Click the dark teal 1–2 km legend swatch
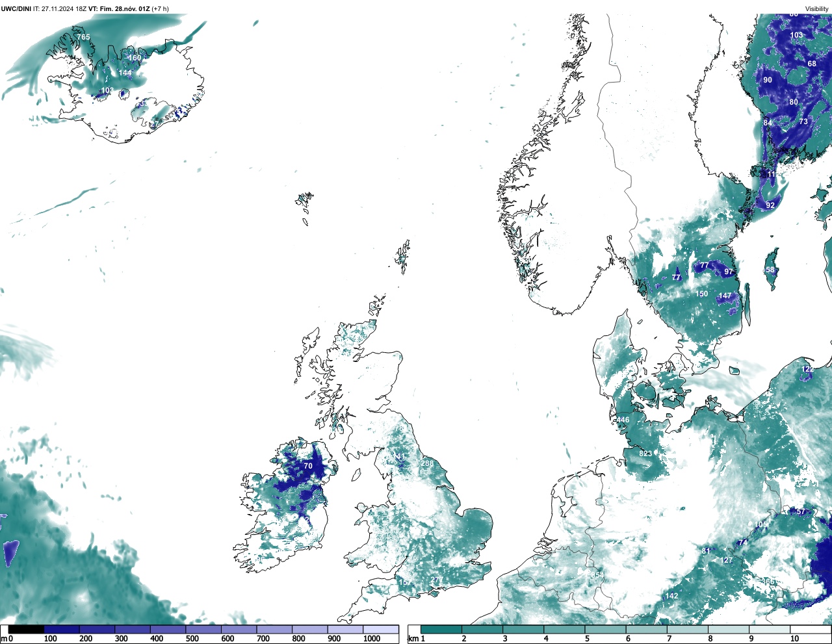 tap(441, 629)
